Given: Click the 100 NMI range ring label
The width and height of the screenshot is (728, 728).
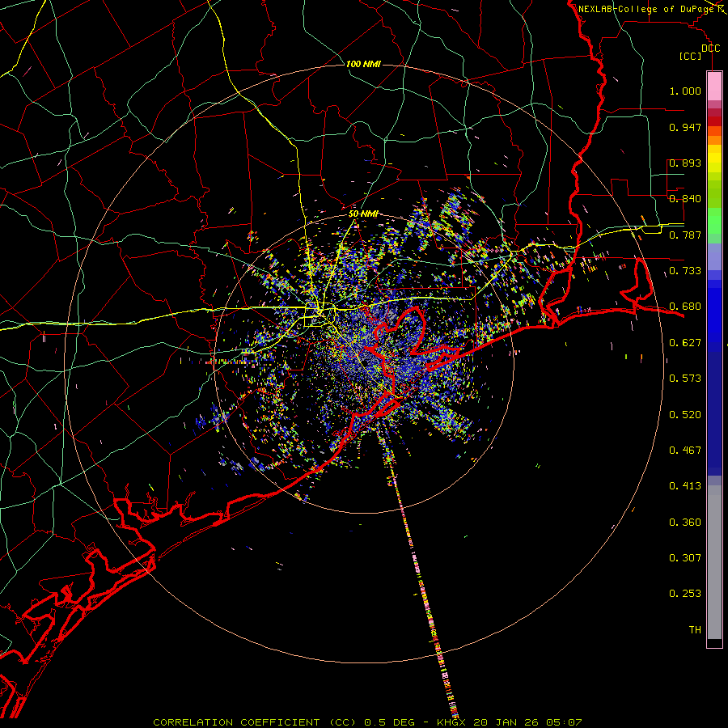Looking at the screenshot, I should pyautogui.click(x=363, y=64).
